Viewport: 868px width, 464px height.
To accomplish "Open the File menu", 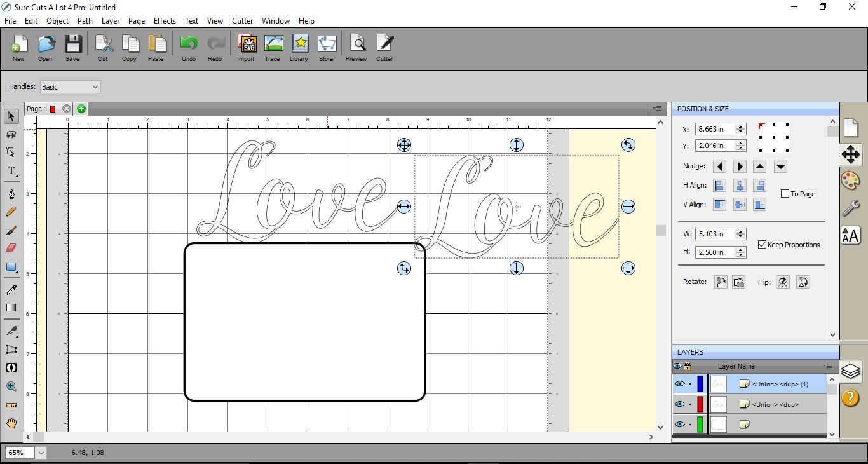I will (10, 21).
